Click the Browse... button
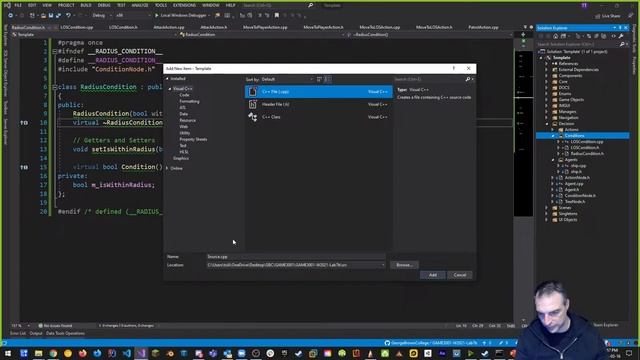 (x=404, y=265)
